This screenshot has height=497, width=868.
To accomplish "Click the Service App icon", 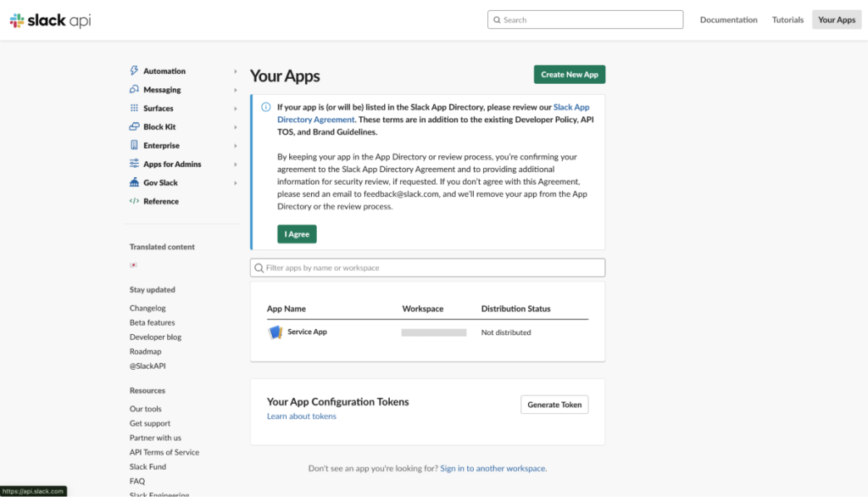I will coord(275,332).
